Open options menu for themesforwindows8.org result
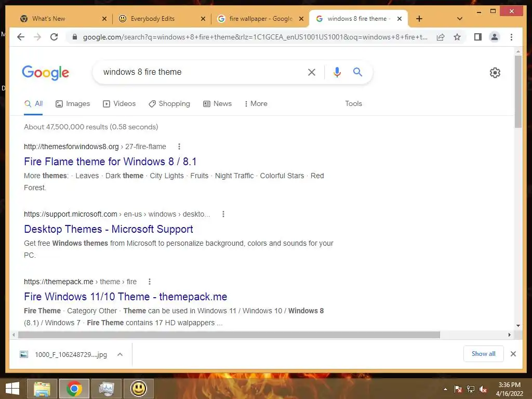 (x=179, y=147)
